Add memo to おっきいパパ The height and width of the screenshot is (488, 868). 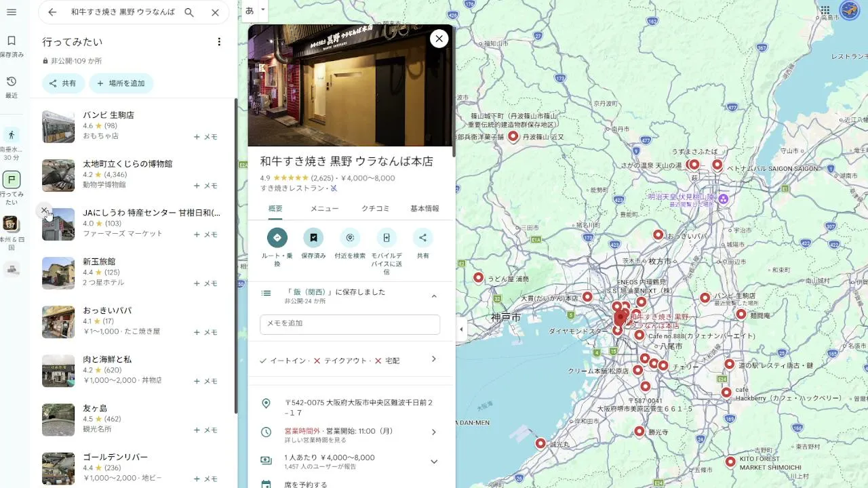click(x=206, y=332)
